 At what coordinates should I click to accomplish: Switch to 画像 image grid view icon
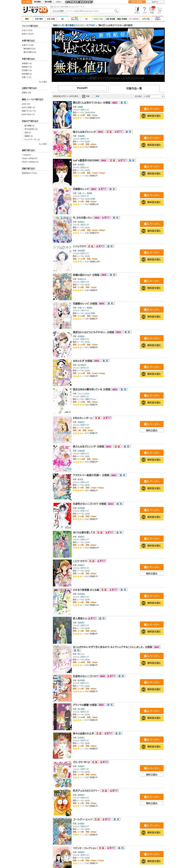tap(95, 96)
